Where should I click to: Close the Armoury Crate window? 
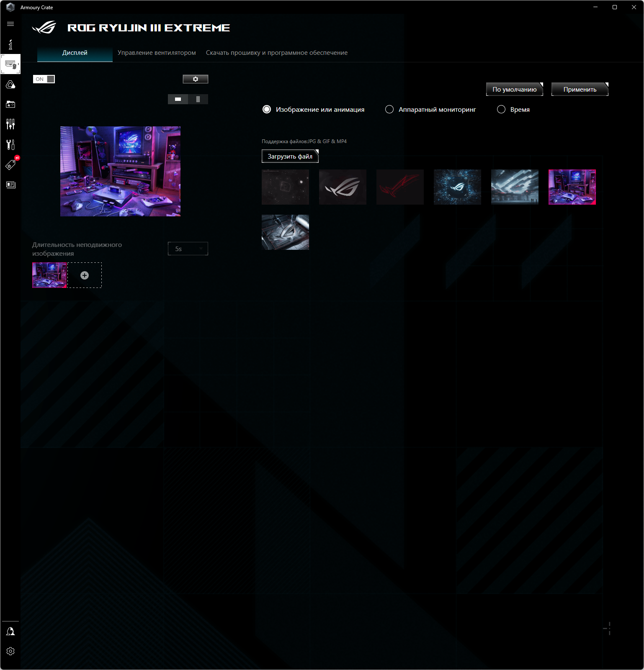click(634, 7)
